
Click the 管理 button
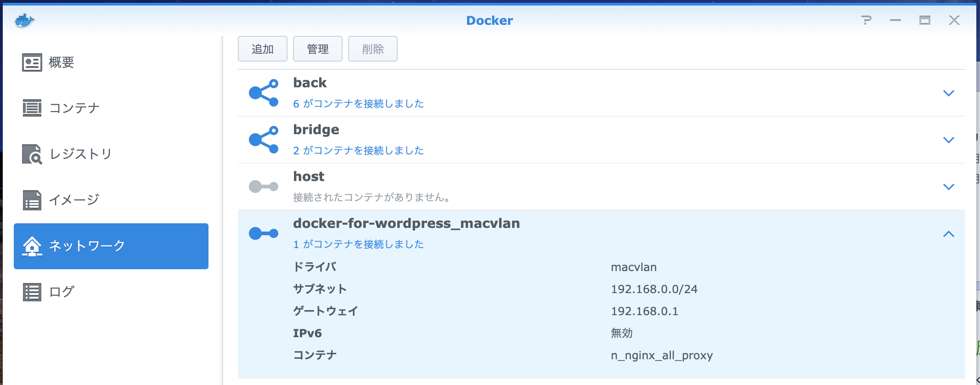[318, 49]
